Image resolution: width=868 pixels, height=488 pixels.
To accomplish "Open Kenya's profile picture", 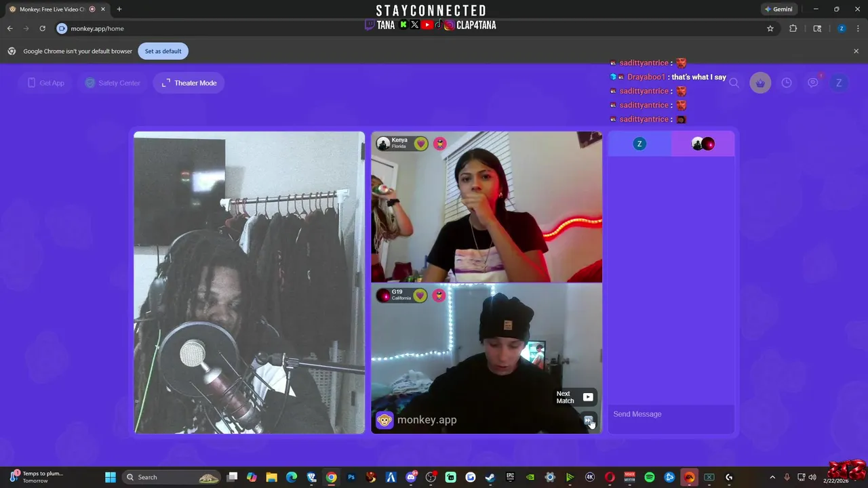I will tap(383, 144).
